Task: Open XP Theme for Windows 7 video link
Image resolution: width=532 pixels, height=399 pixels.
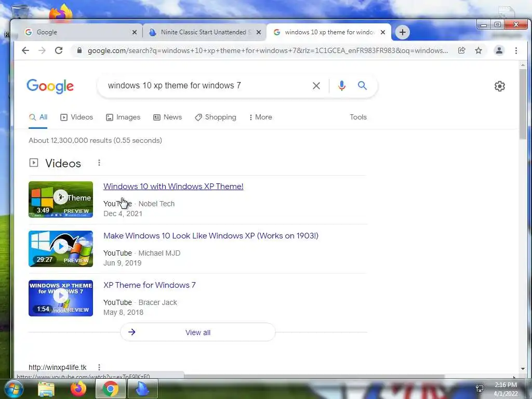Action: [x=150, y=285]
